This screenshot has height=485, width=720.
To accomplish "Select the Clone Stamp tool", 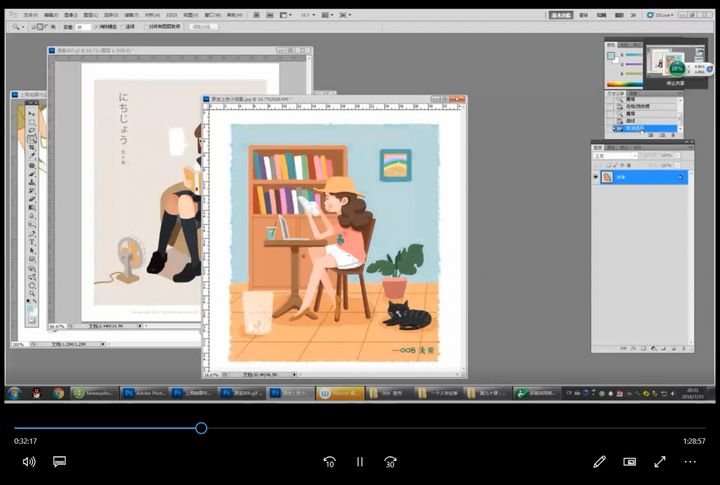I will point(31,182).
